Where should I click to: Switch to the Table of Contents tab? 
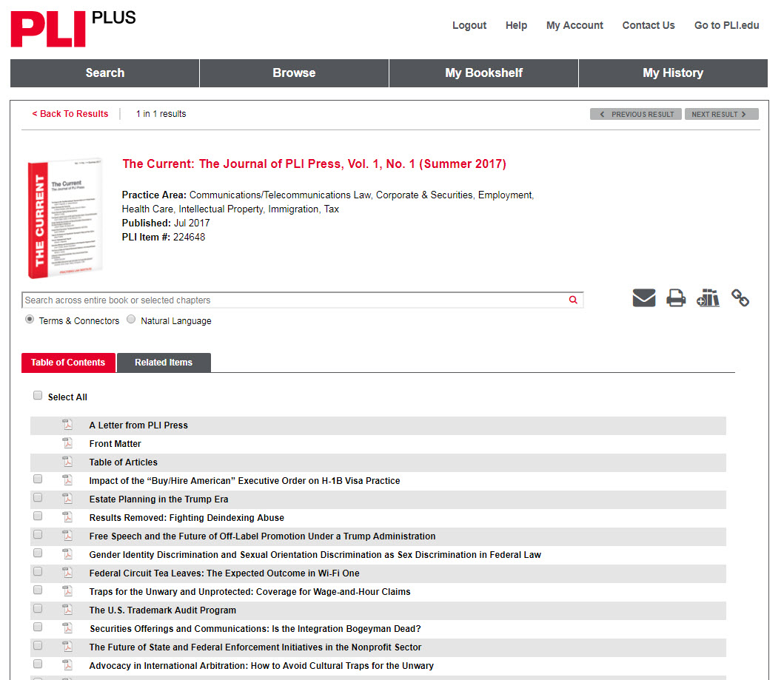coord(68,363)
